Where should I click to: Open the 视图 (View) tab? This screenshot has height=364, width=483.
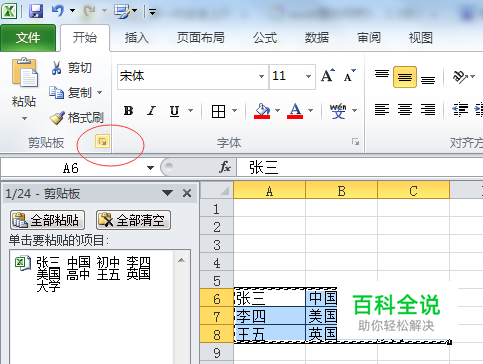tap(421, 38)
